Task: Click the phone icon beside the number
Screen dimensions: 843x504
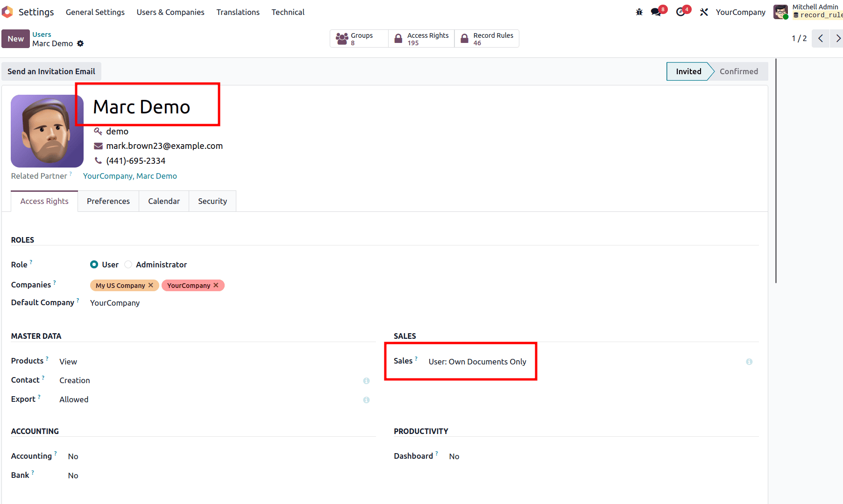Action: click(98, 161)
